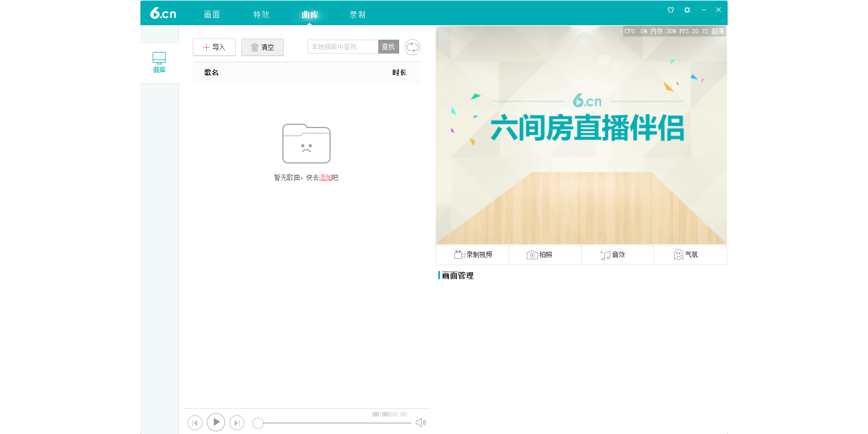Screen dimensions: 868x434
Task: Open the skin (shirt) icon
Action: (x=671, y=10)
